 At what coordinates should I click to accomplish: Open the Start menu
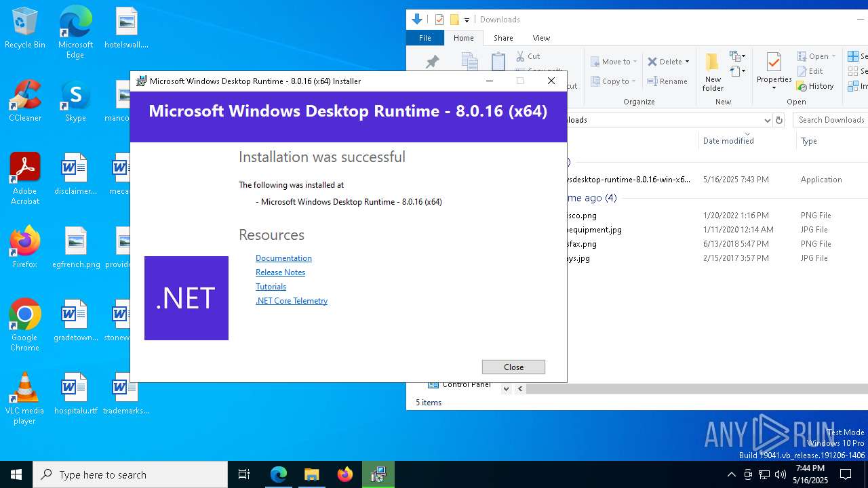[16, 474]
